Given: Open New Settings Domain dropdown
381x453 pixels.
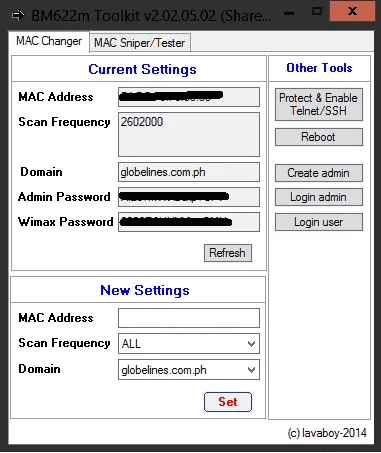Looking at the screenshot, I should tap(189, 369).
